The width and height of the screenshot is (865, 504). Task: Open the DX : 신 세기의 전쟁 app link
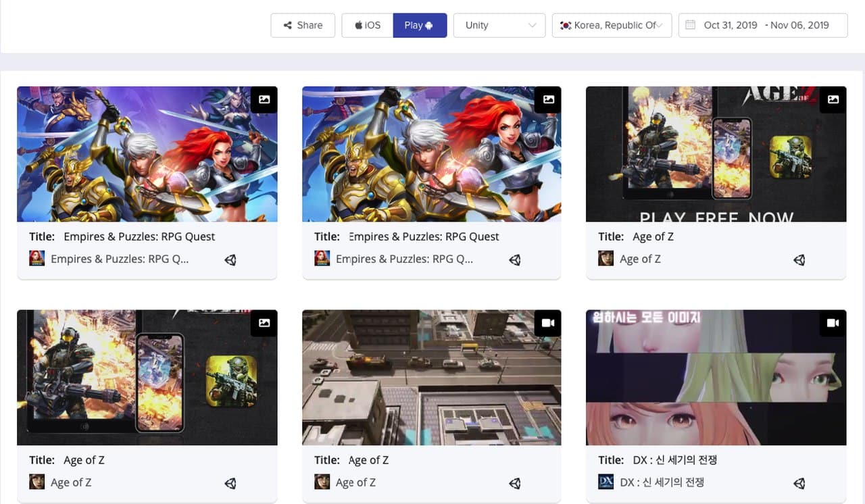662,482
